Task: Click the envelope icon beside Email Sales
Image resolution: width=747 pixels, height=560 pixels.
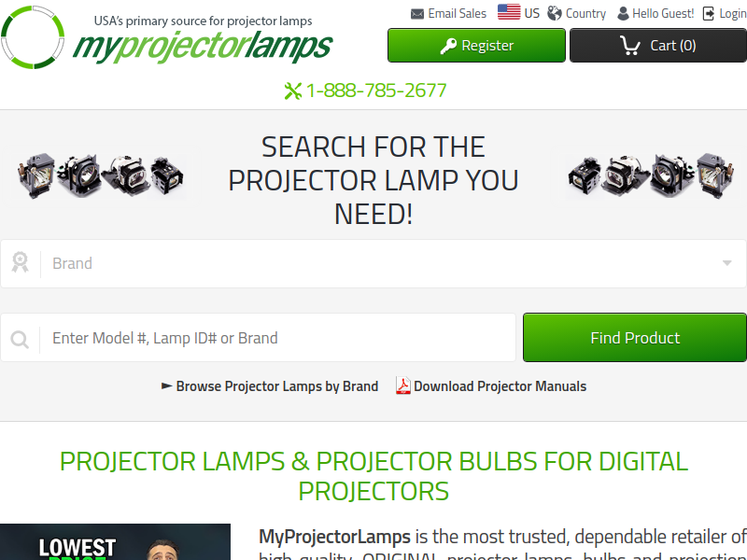Action: click(x=416, y=14)
